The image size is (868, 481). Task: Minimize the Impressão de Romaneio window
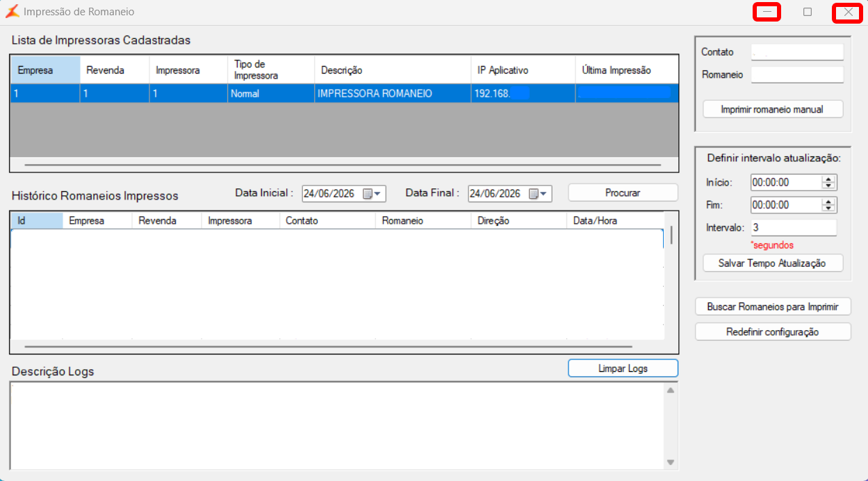[x=767, y=12]
